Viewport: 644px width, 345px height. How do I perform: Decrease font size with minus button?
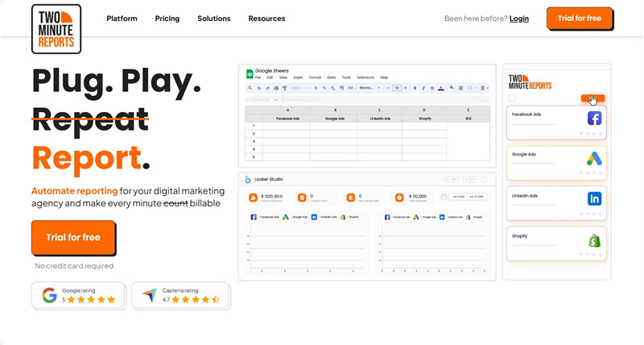click(x=388, y=88)
